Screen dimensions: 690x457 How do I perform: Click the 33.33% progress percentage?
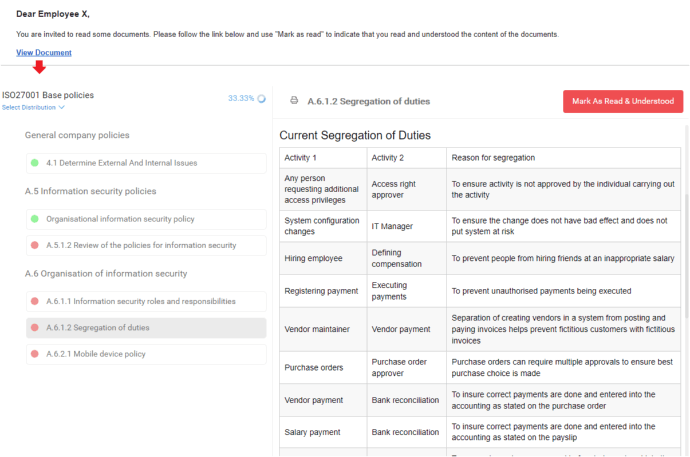tap(240, 99)
